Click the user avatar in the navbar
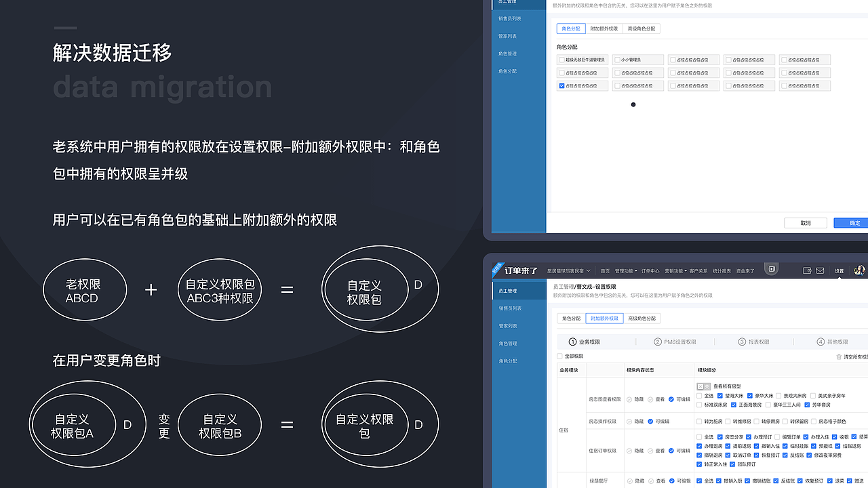 tap(860, 270)
